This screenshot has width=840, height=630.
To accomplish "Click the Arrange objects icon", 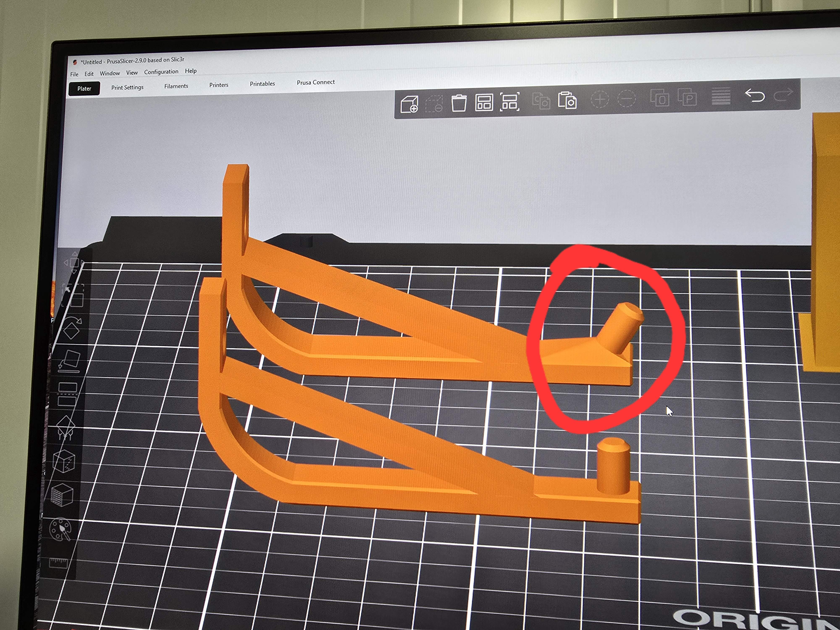I will point(484,102).
